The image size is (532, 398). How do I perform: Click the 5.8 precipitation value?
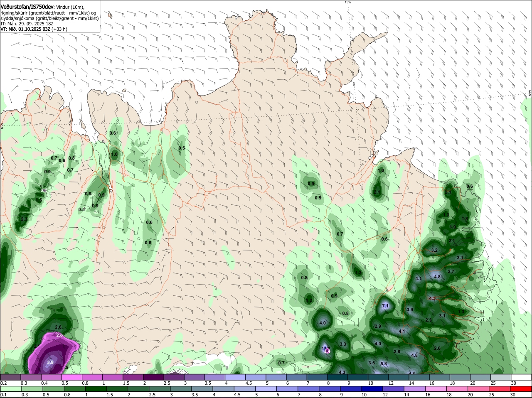pyautogui.click(x=384, y=364)
